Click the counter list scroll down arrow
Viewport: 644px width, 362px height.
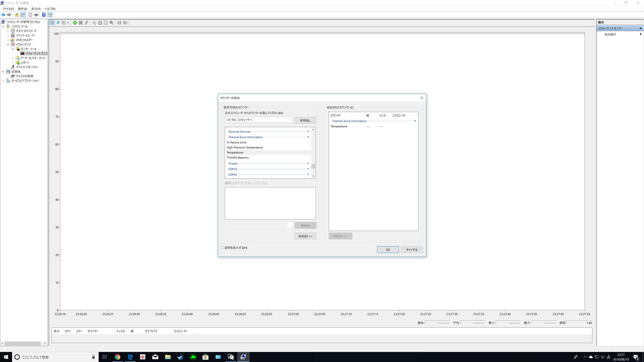(313, 176)
